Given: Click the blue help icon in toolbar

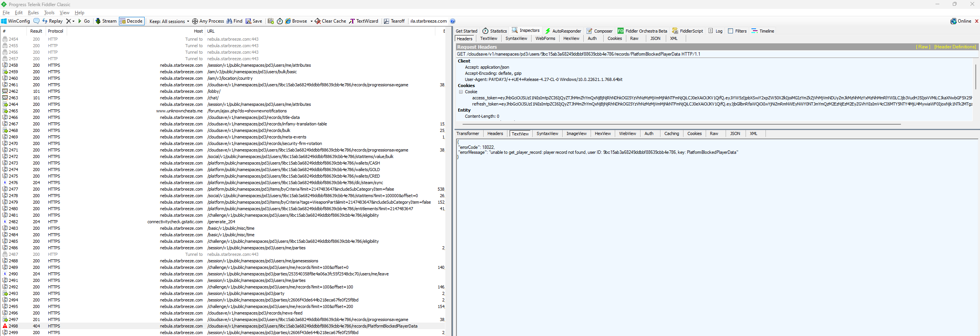Looking at the screenshot, I should (x=453, y=21).
